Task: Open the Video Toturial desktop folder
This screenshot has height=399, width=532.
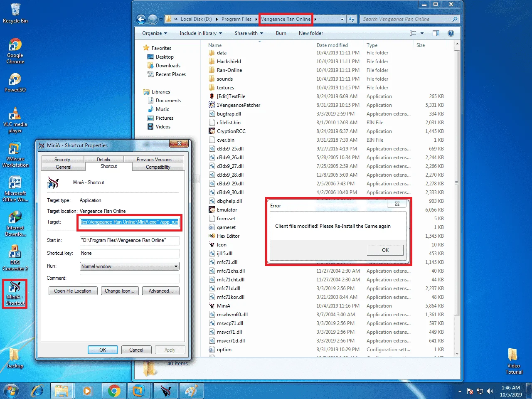Action: [514, 361]
